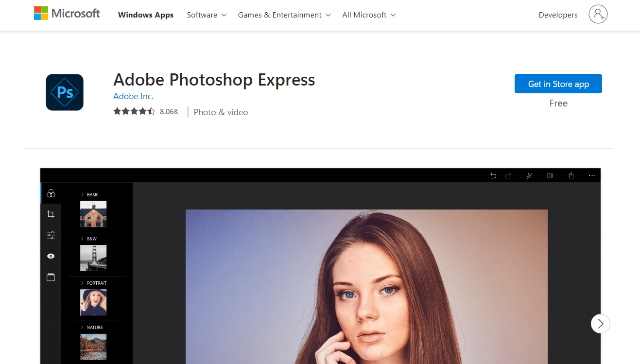Go to the Windows Apps nav item
640x364 pixels.
point(146,15)
